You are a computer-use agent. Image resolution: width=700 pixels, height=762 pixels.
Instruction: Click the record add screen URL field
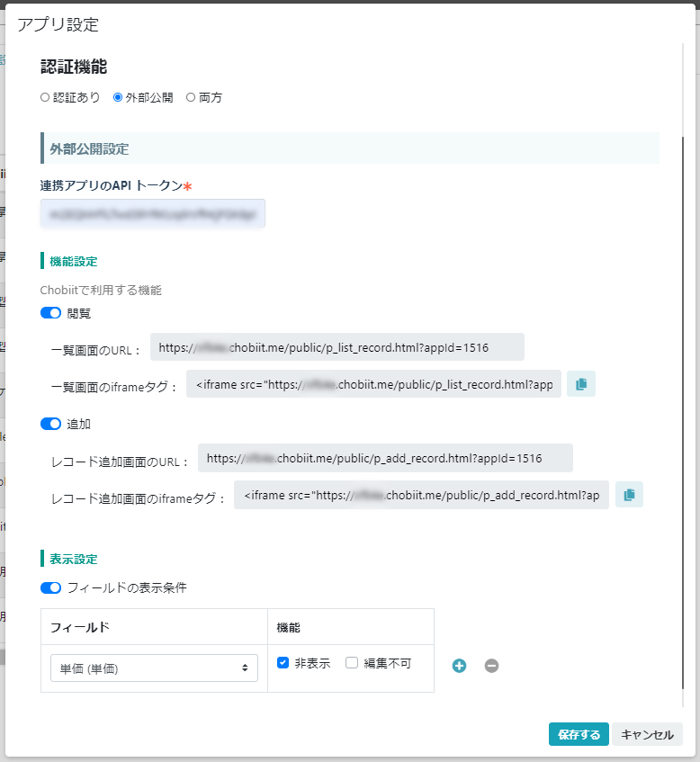coord(384,458)
